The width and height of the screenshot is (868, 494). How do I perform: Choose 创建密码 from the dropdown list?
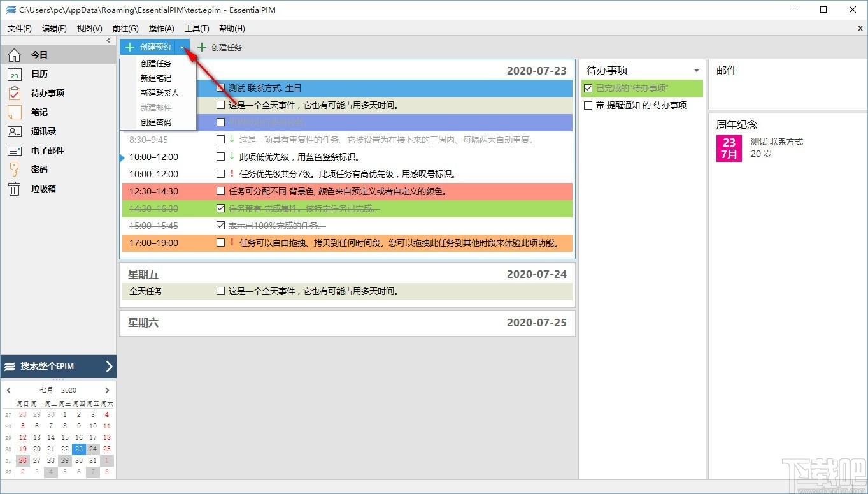tap(158, 122)
